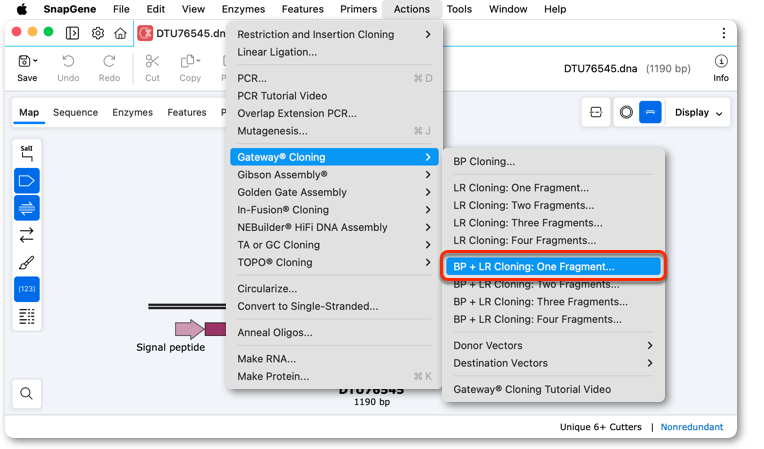
Task: Toggle the (123) numbering icon
Action: point(27,289)
